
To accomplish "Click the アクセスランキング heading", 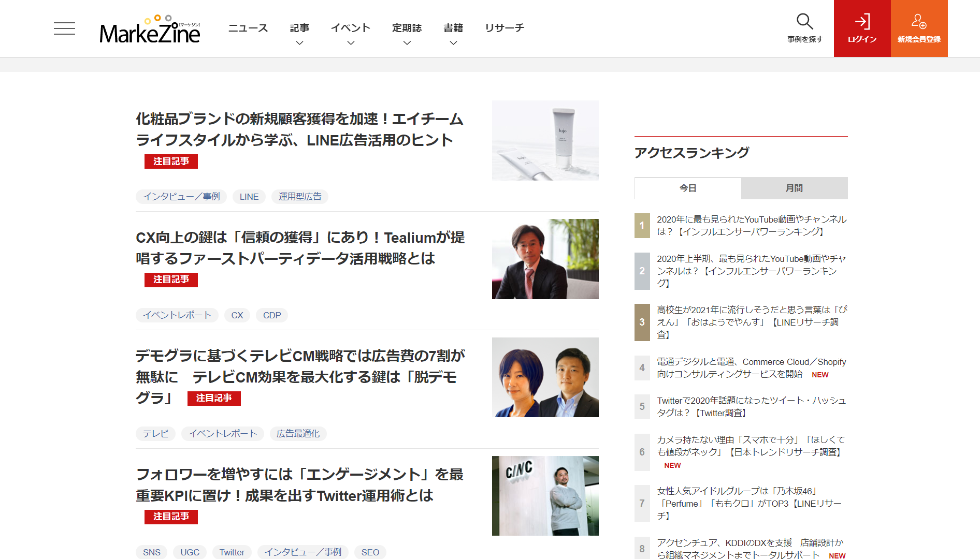I will pos(691,153).
